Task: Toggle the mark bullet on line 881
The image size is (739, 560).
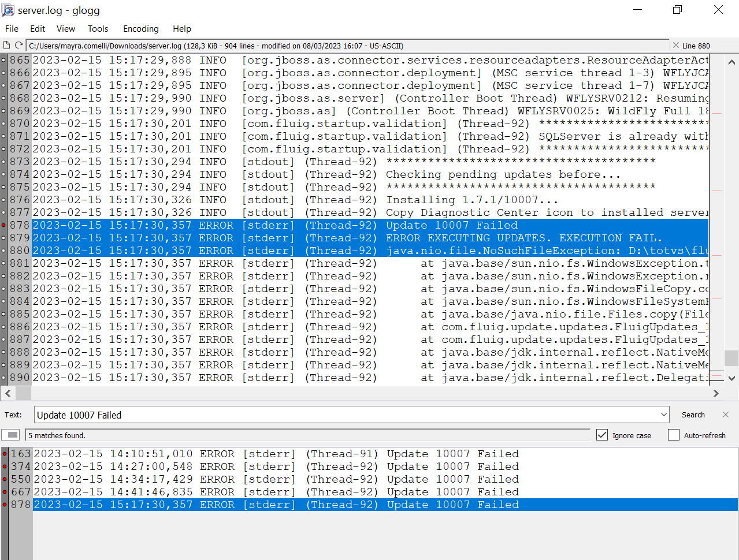Action: click(4, 263)
